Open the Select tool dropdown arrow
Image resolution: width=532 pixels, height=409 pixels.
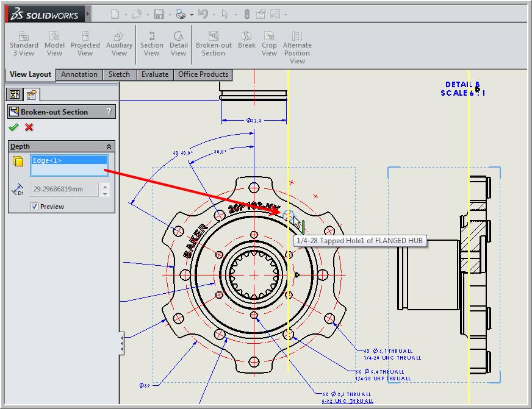(235, 15)
